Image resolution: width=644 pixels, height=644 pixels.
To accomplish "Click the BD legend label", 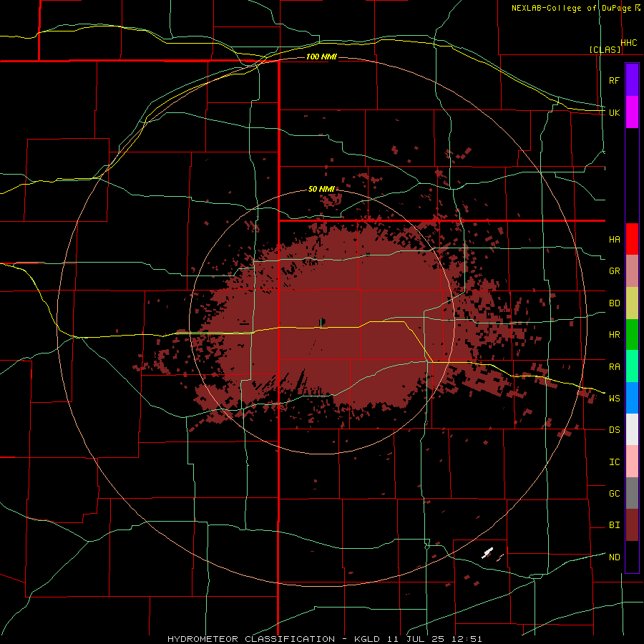I will click(614, 303).
